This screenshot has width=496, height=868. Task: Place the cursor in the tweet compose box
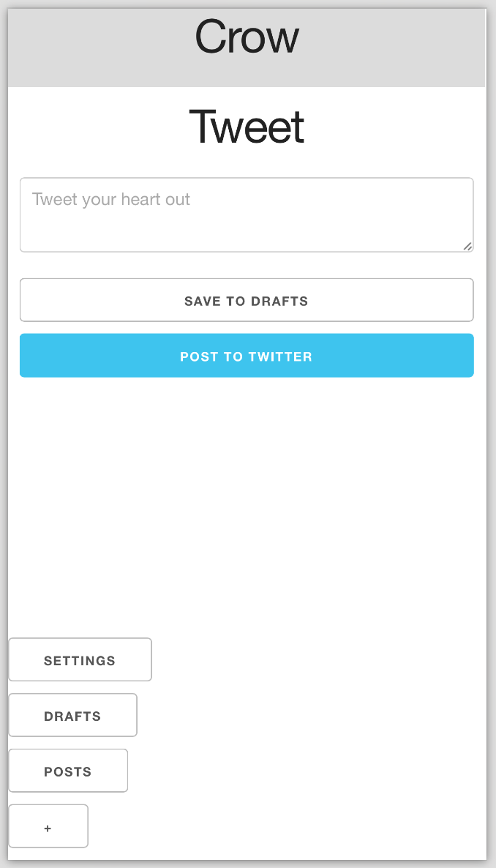coord(247,220)
